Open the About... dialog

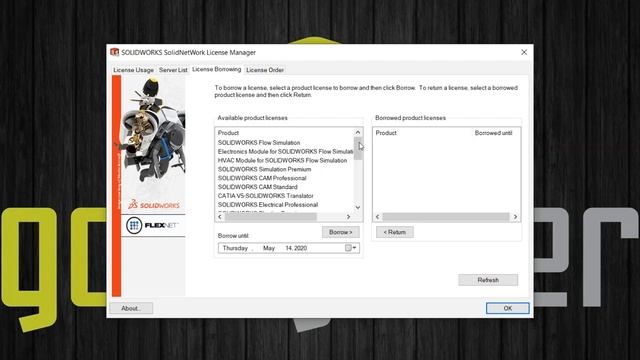(131, 308)
